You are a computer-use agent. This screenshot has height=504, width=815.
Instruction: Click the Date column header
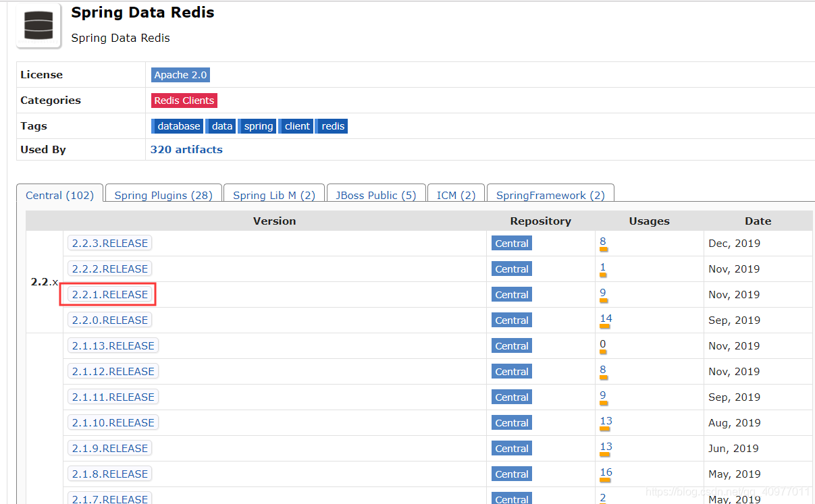(758, 221)
